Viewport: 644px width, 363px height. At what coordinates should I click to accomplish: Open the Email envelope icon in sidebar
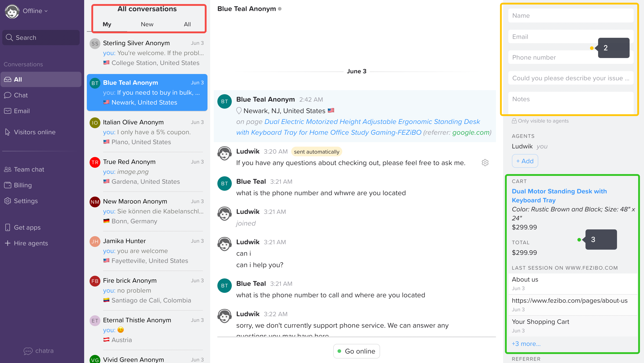[x=7, y=111]
